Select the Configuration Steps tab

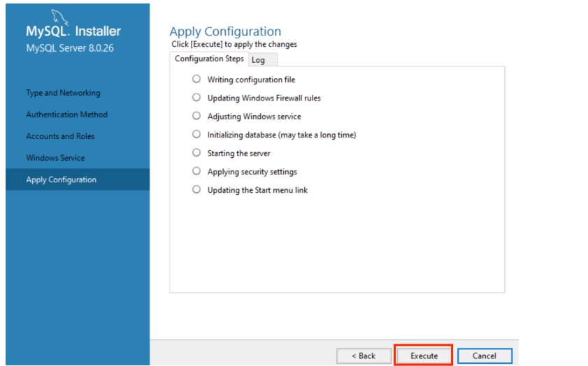coord(209,59)
